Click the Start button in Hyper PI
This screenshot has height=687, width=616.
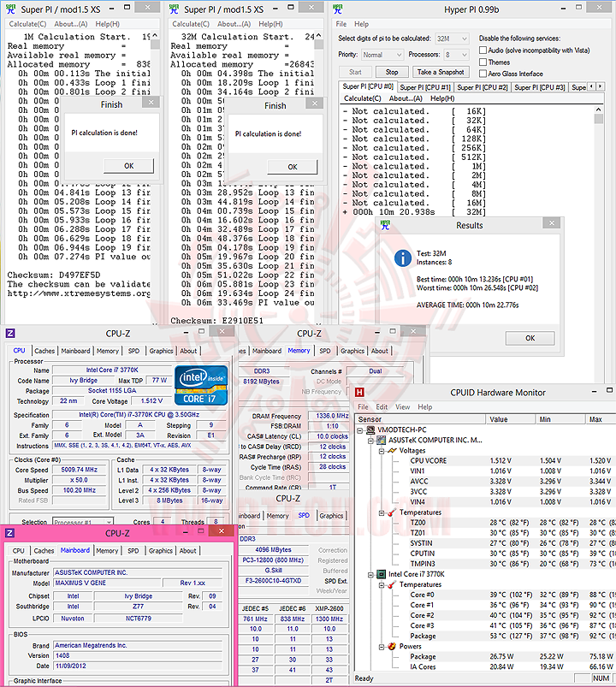coord(355,72)
